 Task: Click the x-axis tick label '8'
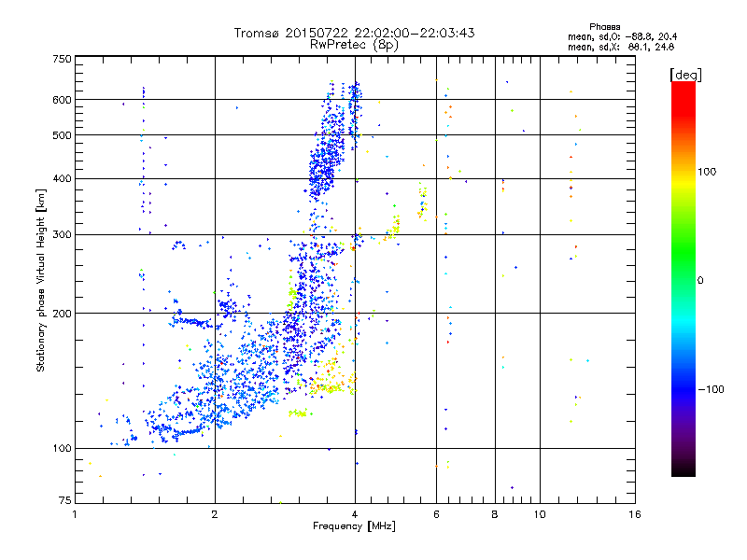[x=495, y=514]
